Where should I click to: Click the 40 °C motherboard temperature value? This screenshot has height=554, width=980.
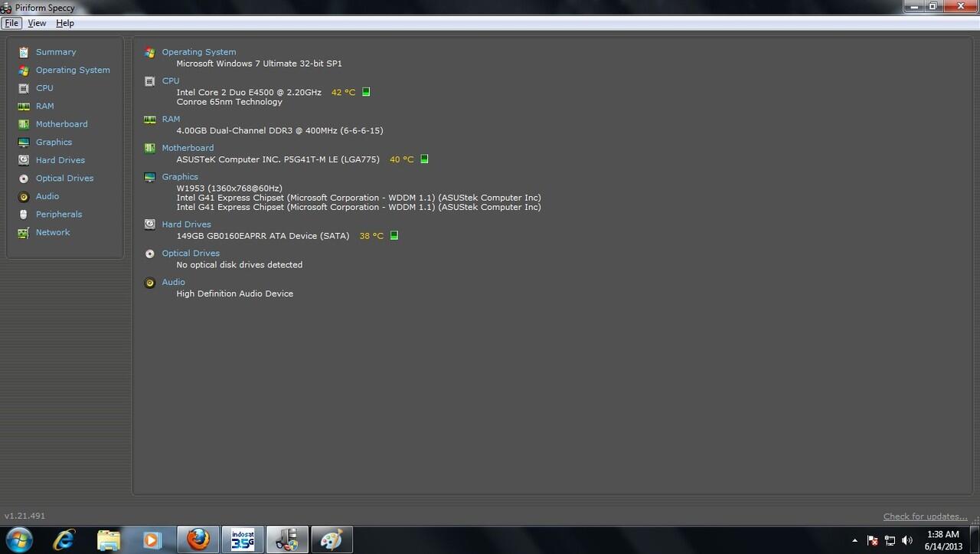pos(401,159)
